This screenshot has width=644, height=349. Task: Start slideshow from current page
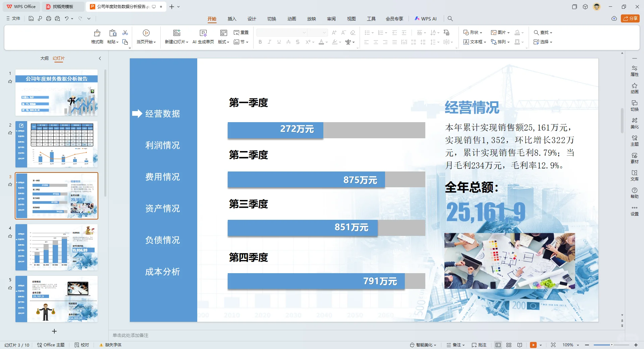[x=146, y=33]
